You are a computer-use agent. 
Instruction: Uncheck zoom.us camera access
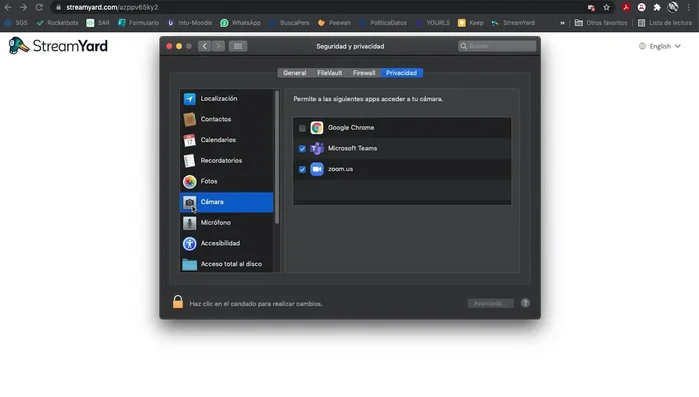[302, 169]
